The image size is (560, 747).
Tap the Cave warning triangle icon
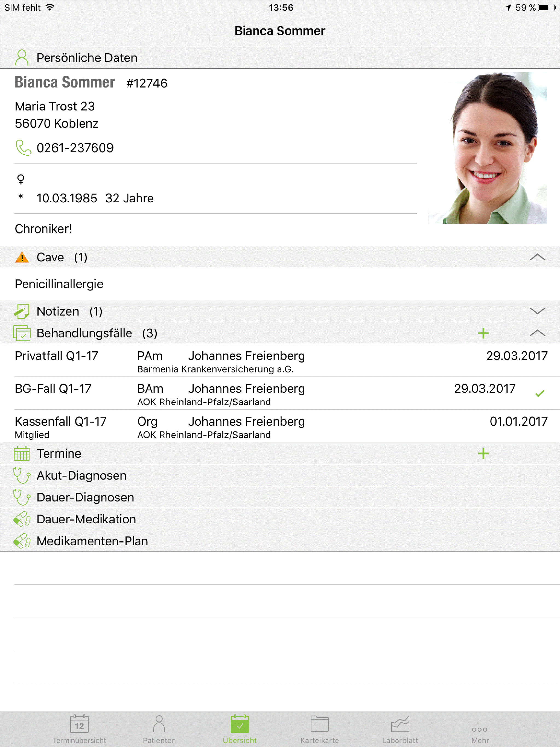coord(22,257)
